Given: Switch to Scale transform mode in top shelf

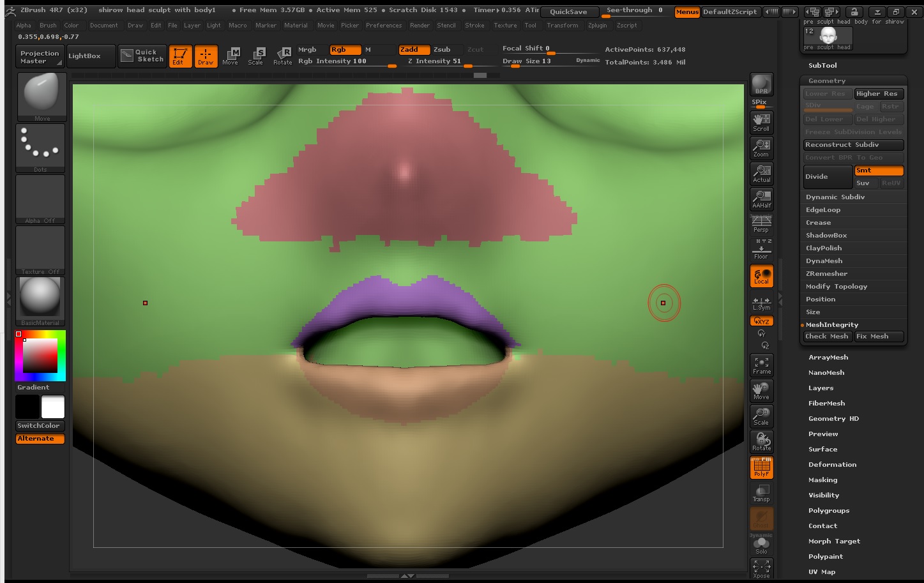Looking at the screenshot, I should [256, 56].
